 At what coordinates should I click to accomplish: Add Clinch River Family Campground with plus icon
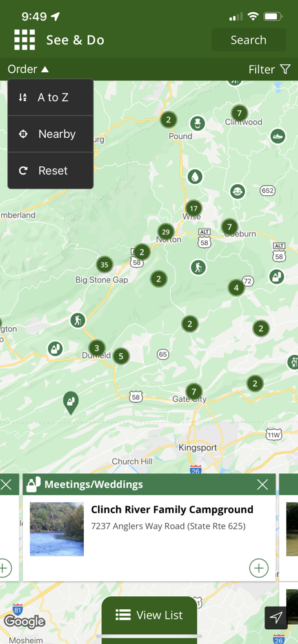click(x=259, y=567)
